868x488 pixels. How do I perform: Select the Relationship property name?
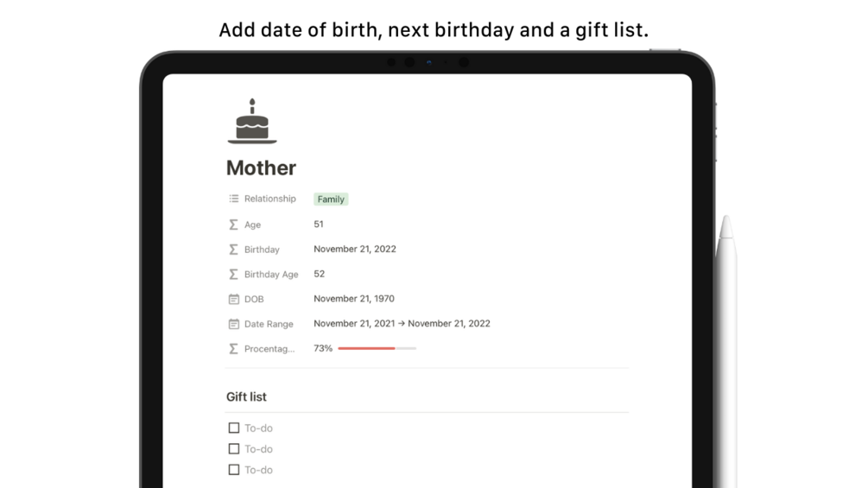point(269,199)
